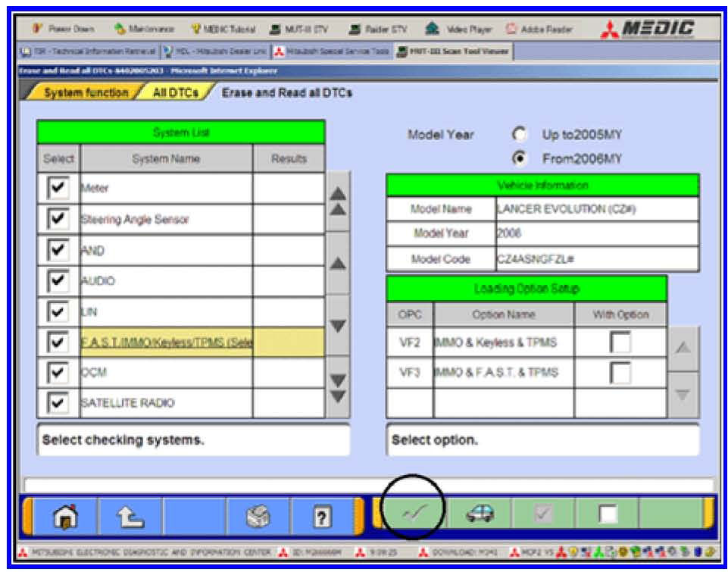The height and width of the screenshot is (572, 728).
Task: Open the All DTCs tab
Action: [175, 92]
